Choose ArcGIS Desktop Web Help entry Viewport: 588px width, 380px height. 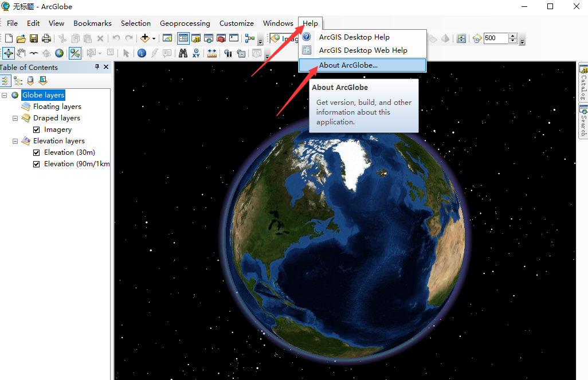(363, 50)
